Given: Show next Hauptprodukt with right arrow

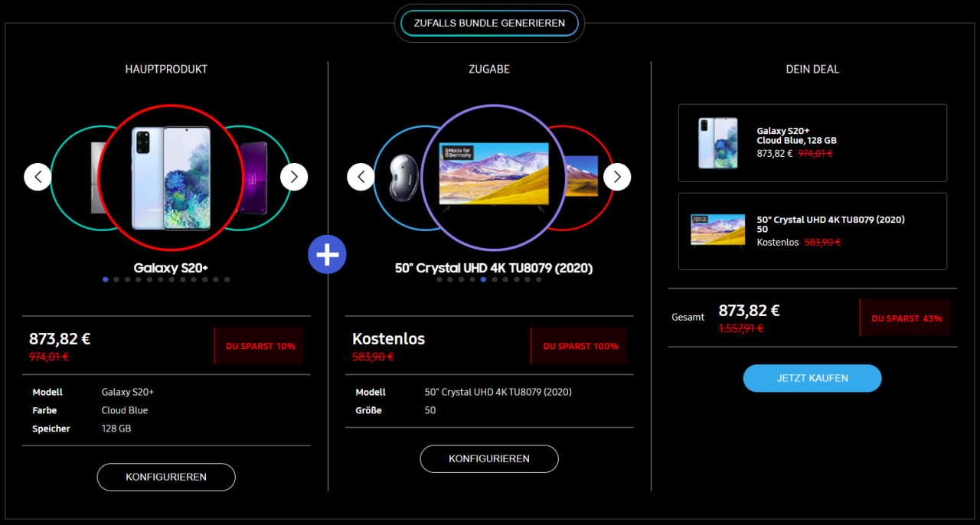Looking at the screenshot, I should (294, 177).
